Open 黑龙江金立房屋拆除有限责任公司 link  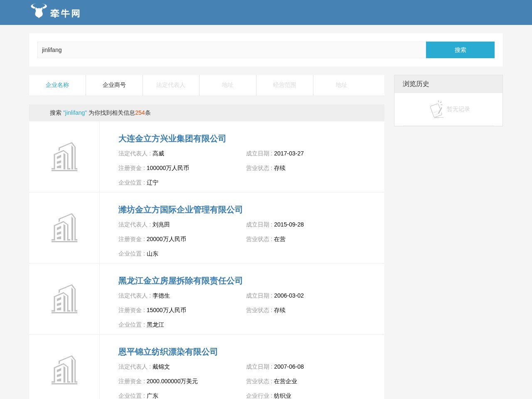coord(180,281)
